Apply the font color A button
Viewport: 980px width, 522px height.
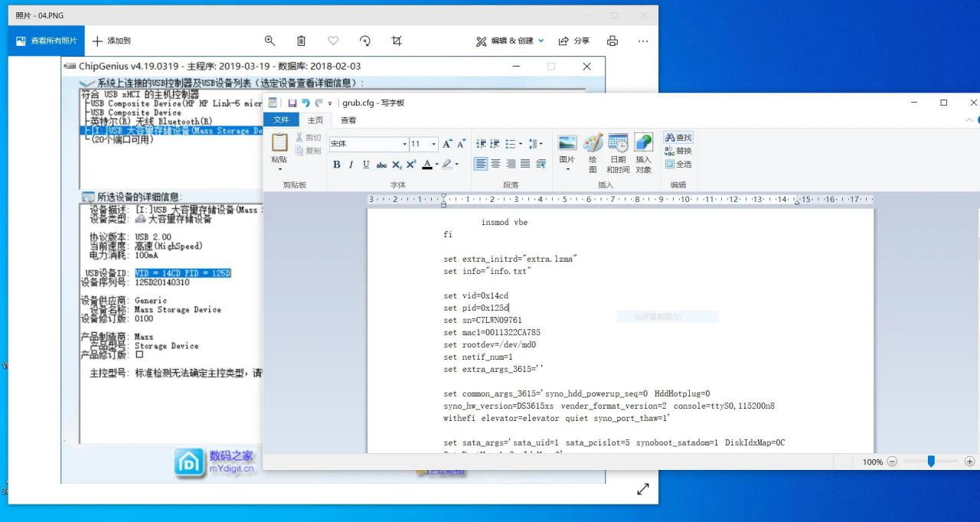(427, 164)
